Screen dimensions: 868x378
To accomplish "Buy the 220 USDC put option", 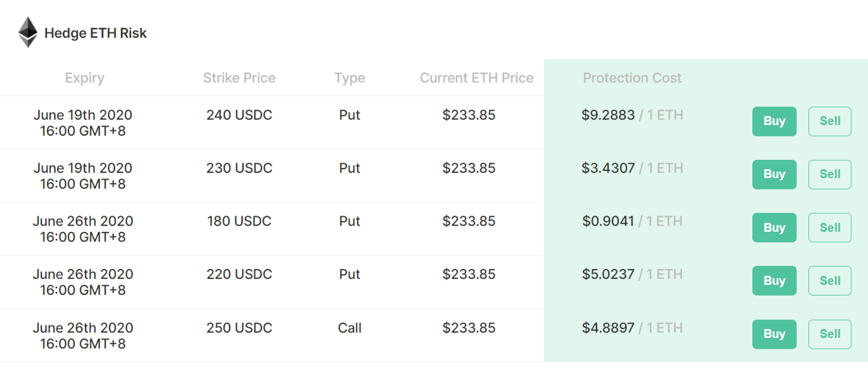I will pos(774,281).
